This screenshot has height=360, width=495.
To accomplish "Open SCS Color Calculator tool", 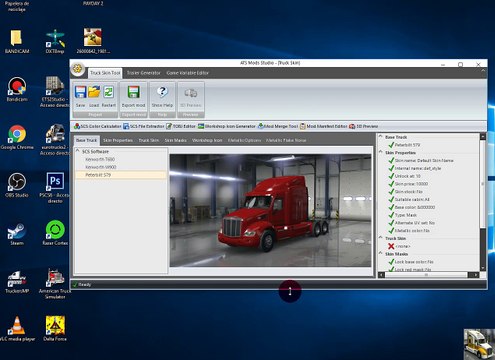I will pos(98,126).
